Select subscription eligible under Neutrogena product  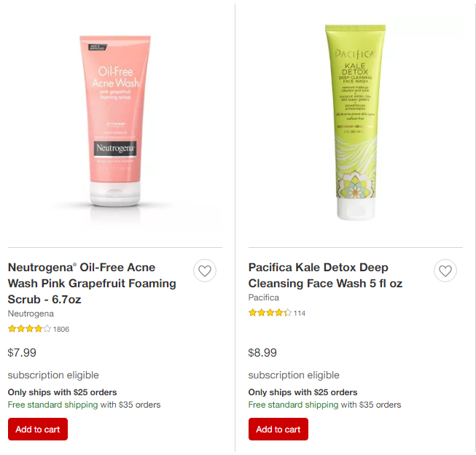[x=53, y=375]
